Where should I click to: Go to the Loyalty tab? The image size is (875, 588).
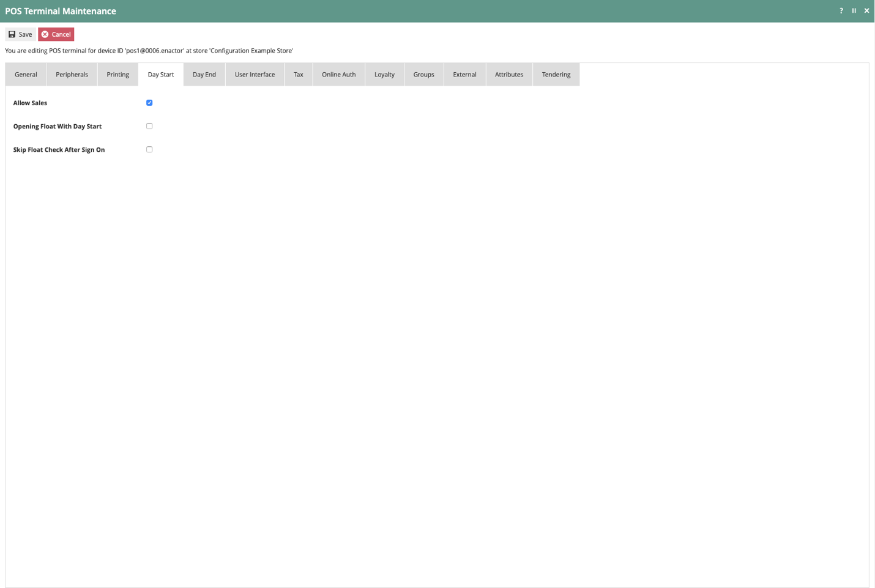coord(384,75)
